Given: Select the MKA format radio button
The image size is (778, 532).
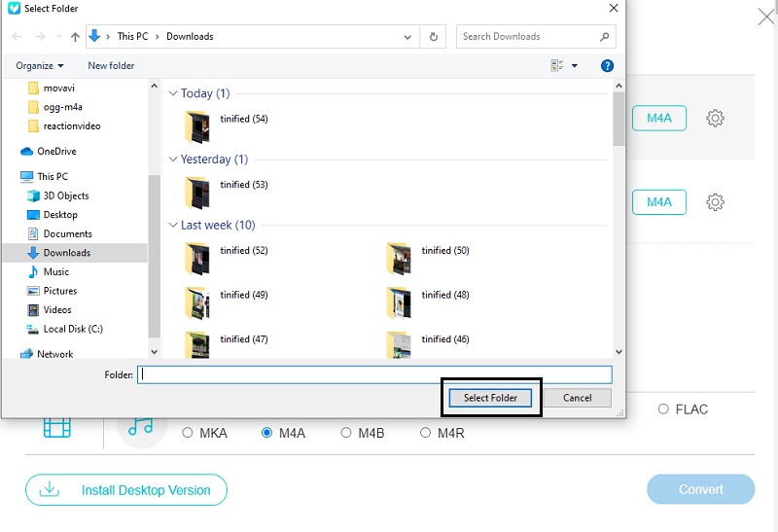Looking at the screenshot, I should coord(188,433).
